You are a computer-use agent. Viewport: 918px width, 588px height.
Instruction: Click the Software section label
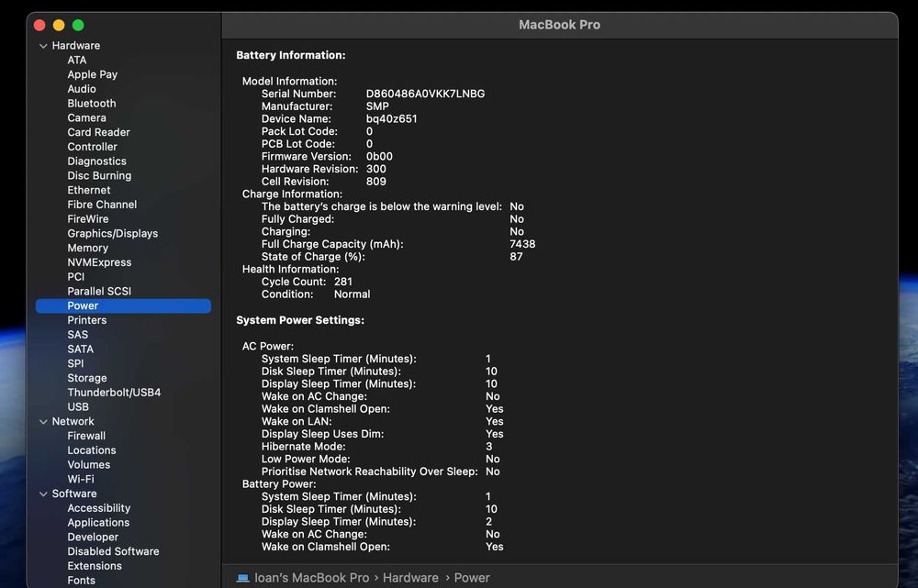(73, 494)
